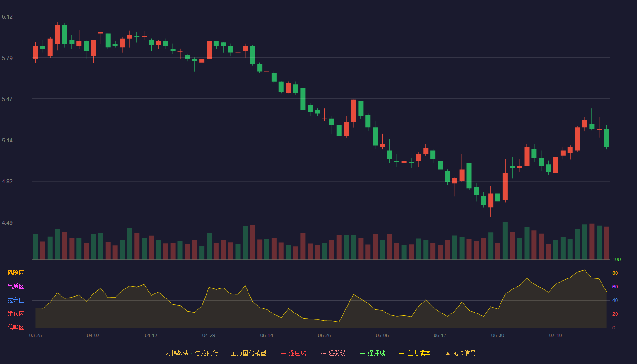The height and width of the screenshot is (364, 637).
Task: Click the 07-10 date axis label
Action: 556,335
